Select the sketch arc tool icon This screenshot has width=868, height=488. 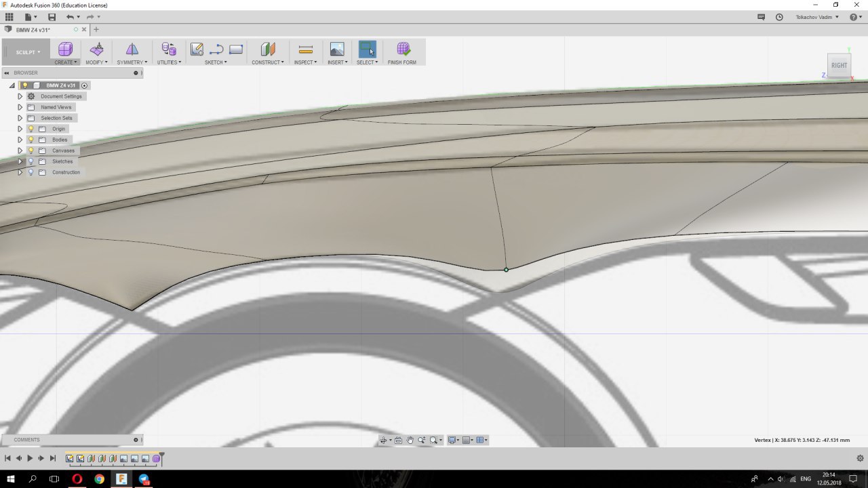216,49
